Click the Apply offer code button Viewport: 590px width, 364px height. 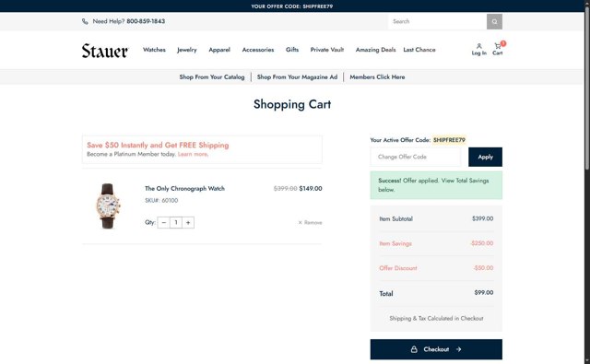486,157
